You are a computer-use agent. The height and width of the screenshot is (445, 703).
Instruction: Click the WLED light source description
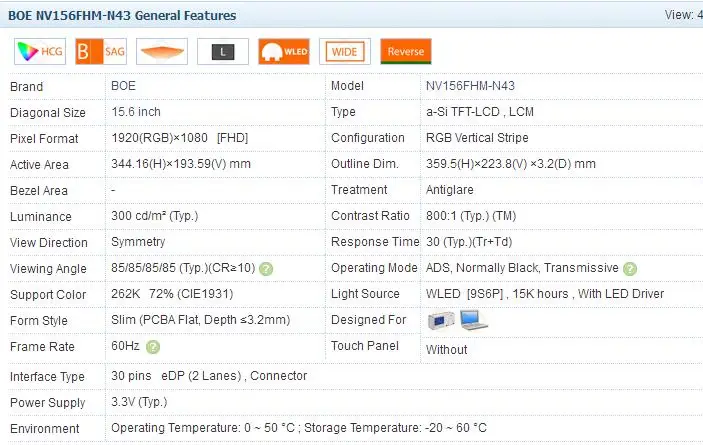pos(545,294)
